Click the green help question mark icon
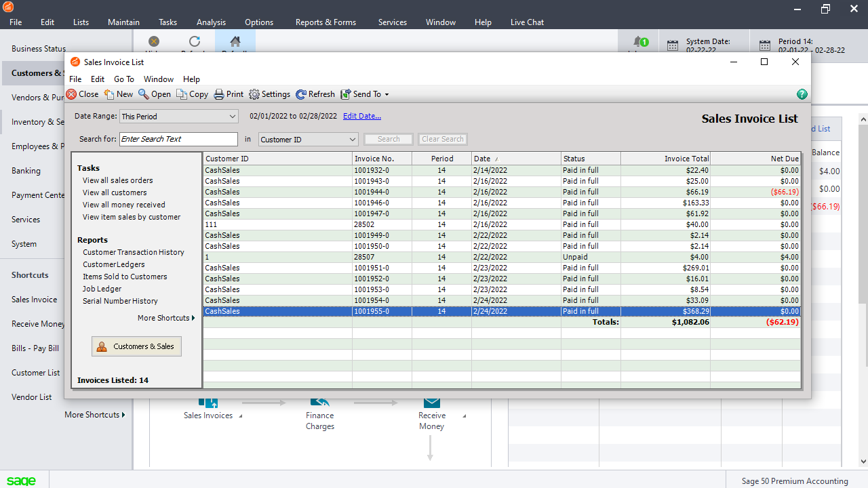The height and width of the screenshot is (488, 868). point(802,94)
